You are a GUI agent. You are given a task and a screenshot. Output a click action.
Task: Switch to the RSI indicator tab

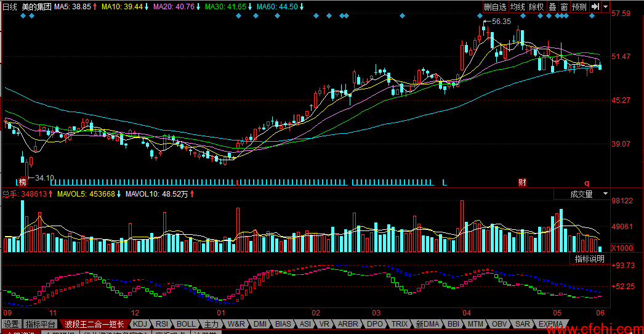pyautogui.click(x=163, y=324)
